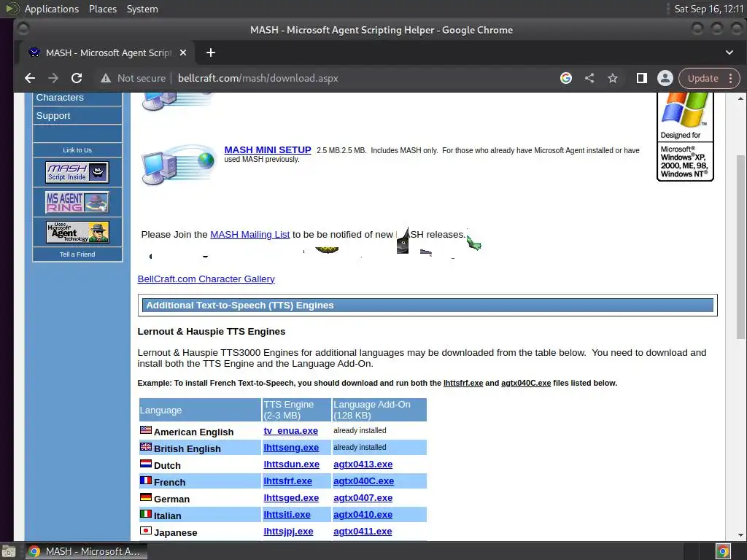This screenshot has height=560, width=747.
Task: Click scrollbar down arrow
Action: [x=740, y=535]
